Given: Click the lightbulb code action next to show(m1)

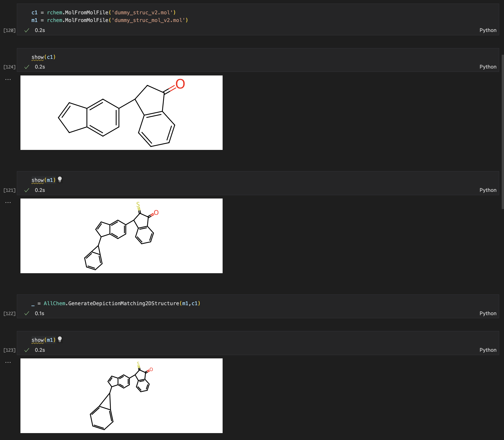Looking at the screenshot, I should point(60,180).
